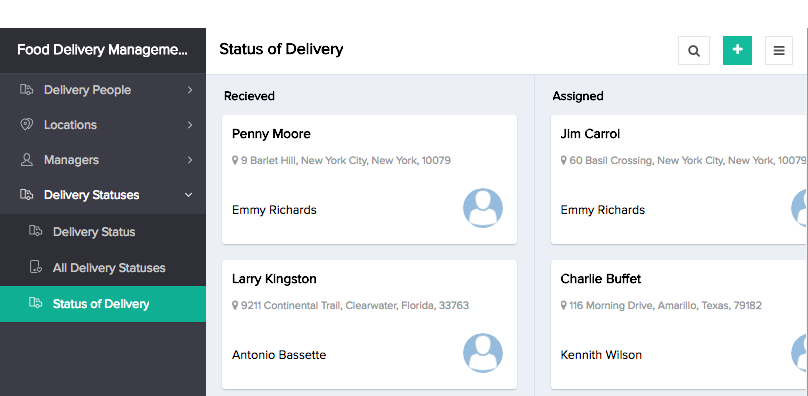Expand the Locations chevron
This screenshot has width=808, height=396.
pyautogui.click(x=190, y=125)
